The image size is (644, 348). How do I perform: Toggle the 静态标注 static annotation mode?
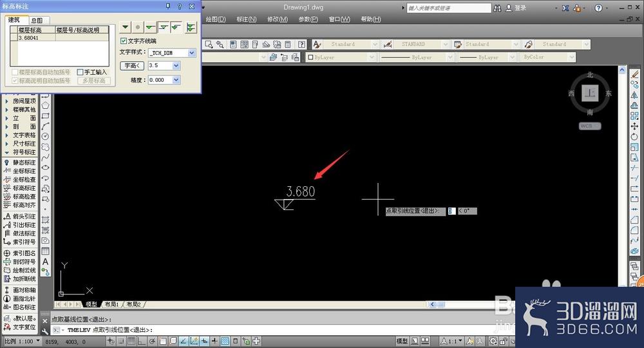pyautogui.click(x=20, y=162)
